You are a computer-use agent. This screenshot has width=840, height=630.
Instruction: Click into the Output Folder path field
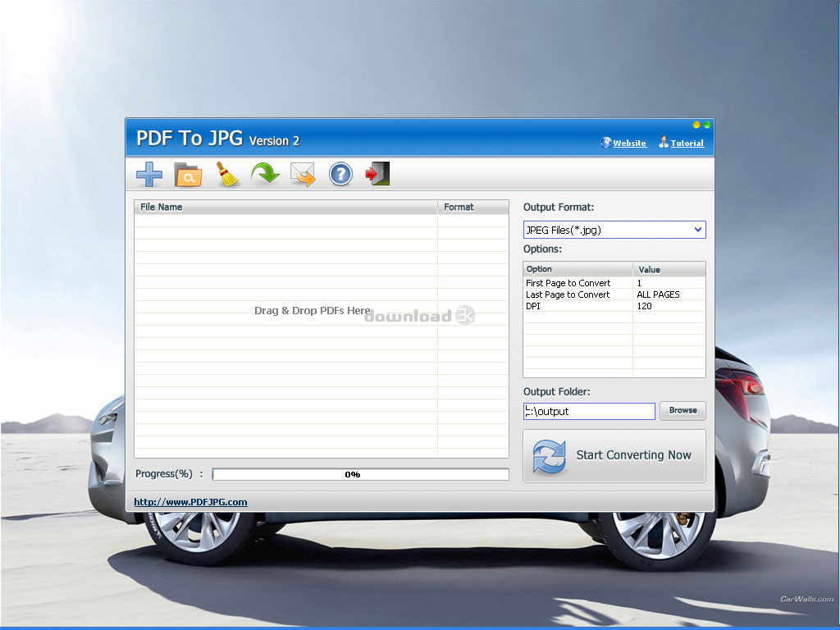tap(589, 411)
